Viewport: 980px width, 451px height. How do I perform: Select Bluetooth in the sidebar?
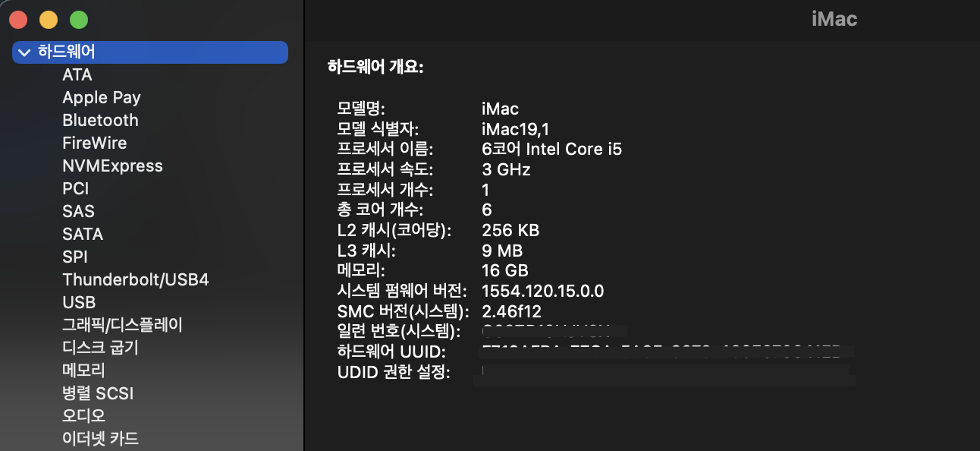(100, 120)
